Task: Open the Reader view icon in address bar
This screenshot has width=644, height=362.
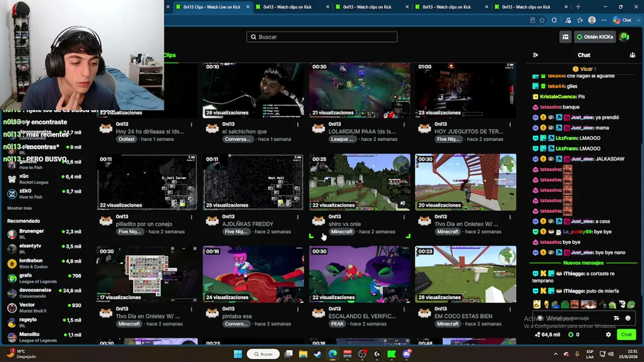Action: [532, 20]
